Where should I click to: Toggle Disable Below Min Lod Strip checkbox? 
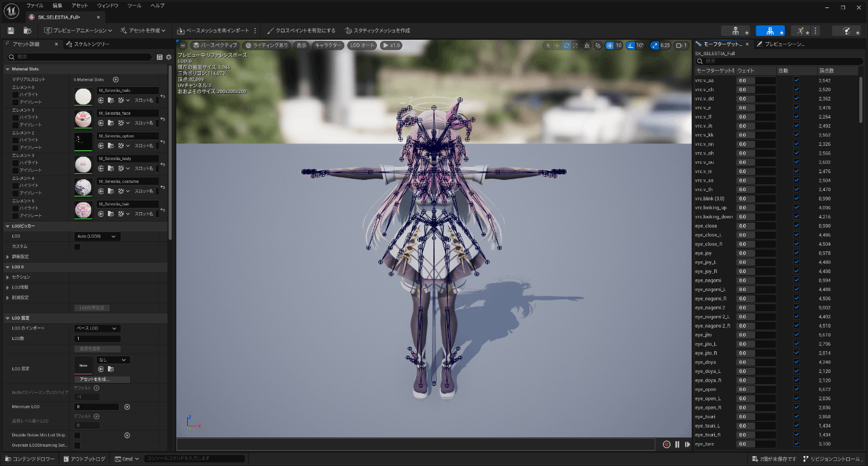(77, 436)
